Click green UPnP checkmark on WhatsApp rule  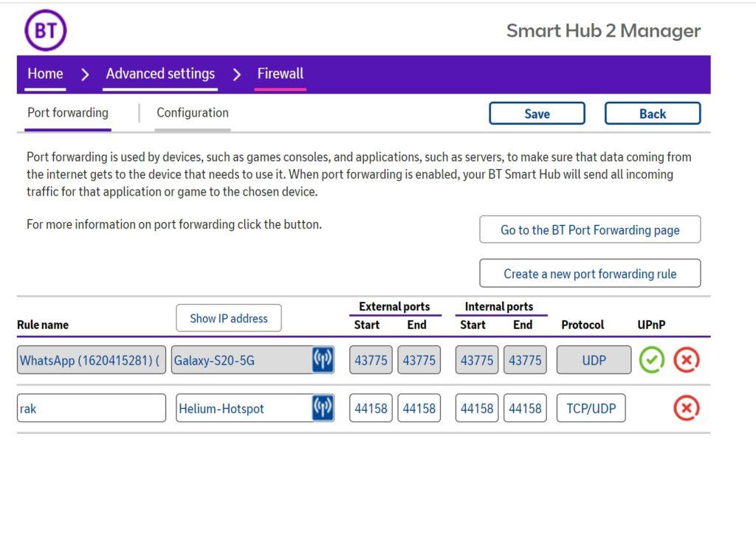[651, 360]
